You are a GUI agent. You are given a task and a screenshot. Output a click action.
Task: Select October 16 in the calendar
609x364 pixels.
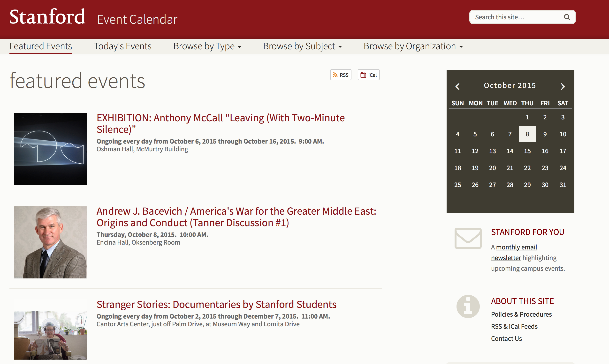click(545, 151)
